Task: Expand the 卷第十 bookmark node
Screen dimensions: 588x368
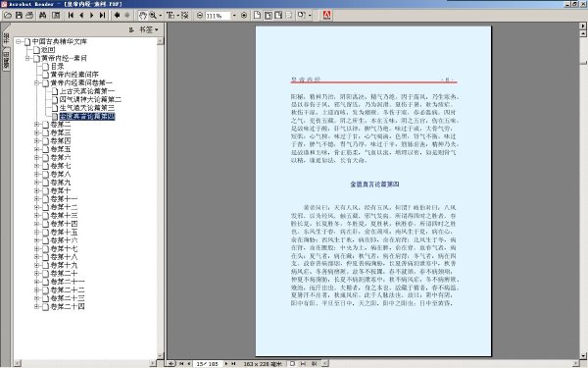Action: tap(37, 190)
